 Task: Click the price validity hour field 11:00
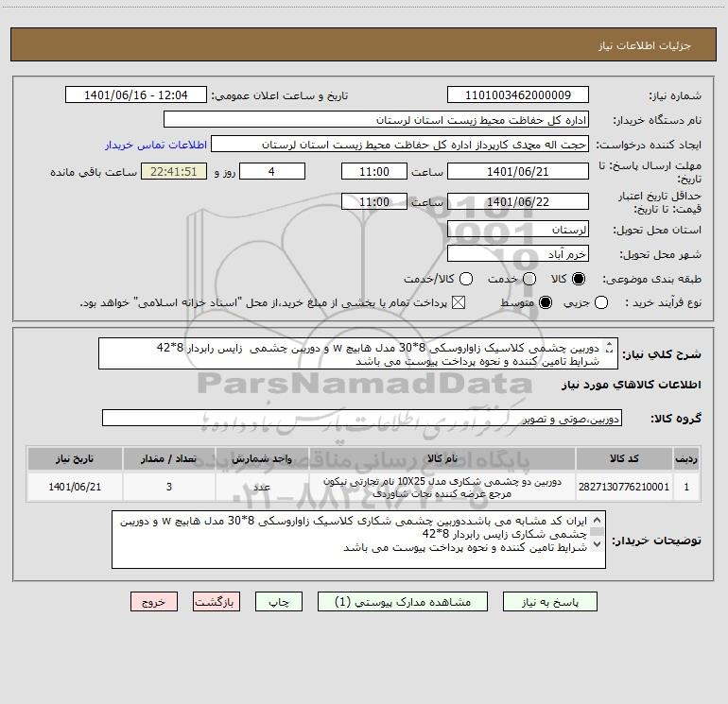pyautogui.click(x=374, y=201)
